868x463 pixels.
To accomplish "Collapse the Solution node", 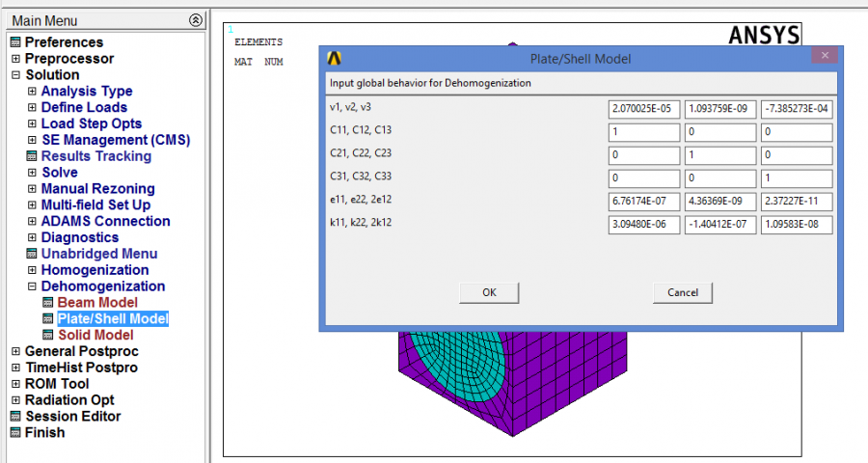I will 15,74.
